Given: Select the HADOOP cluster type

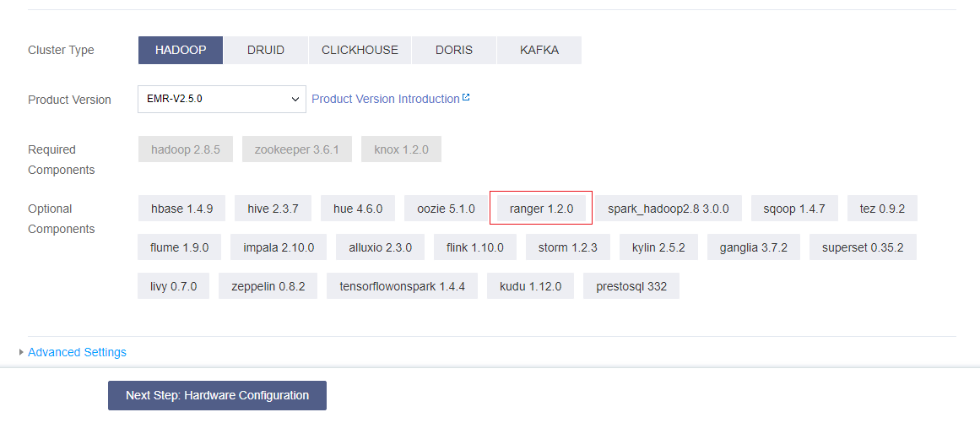Looking at the screenshot, I should pos(181,50).
